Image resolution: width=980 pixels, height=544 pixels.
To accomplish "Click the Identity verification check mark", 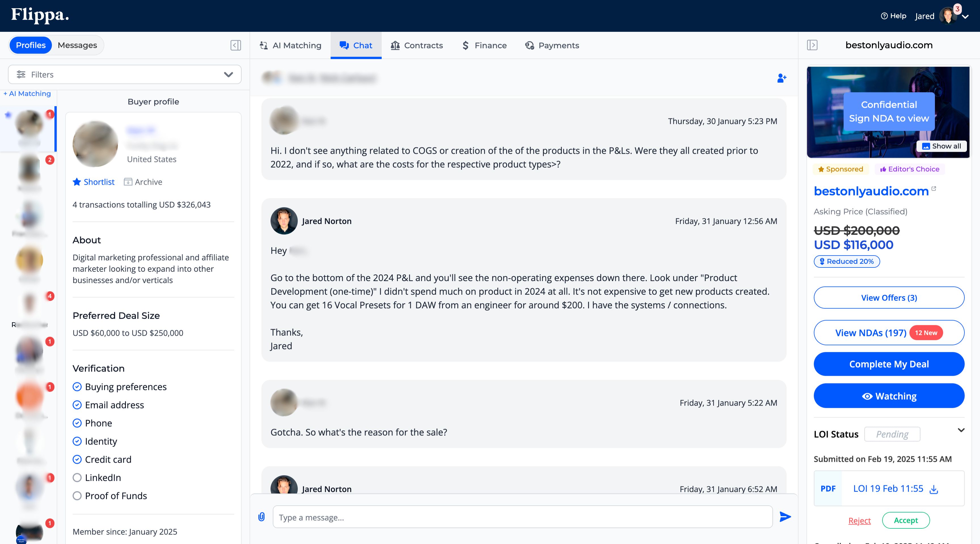I will click(x=77, y=441).
